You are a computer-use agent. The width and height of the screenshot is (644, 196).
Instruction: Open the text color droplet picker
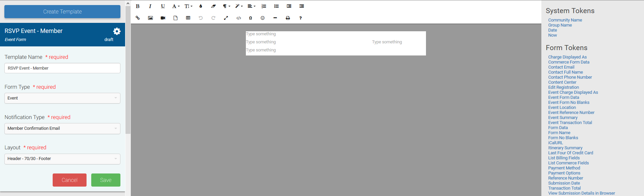(201, 6)
